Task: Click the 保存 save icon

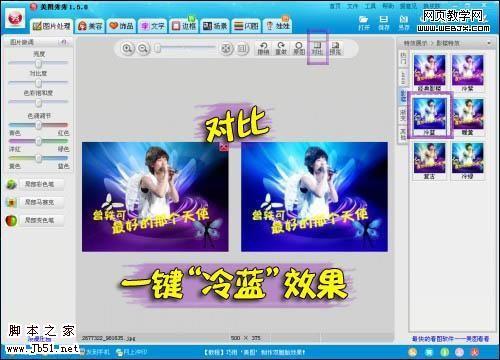Action: pos(384,23)
